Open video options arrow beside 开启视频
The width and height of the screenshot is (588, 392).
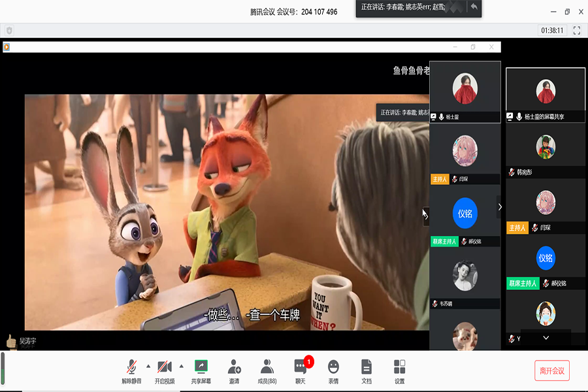pos(182,366)
